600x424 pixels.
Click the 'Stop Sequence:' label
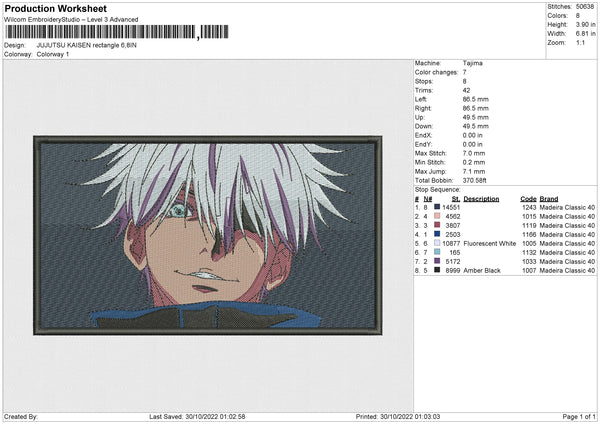pyautogui.click(x=437, y=189)
